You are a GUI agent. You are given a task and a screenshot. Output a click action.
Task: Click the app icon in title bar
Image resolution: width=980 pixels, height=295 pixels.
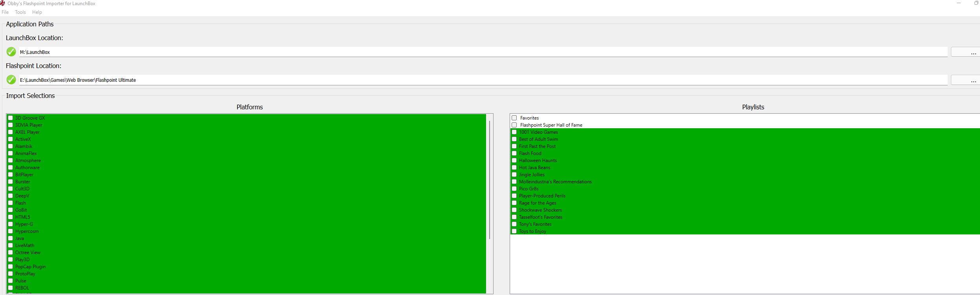coord(3,3)
